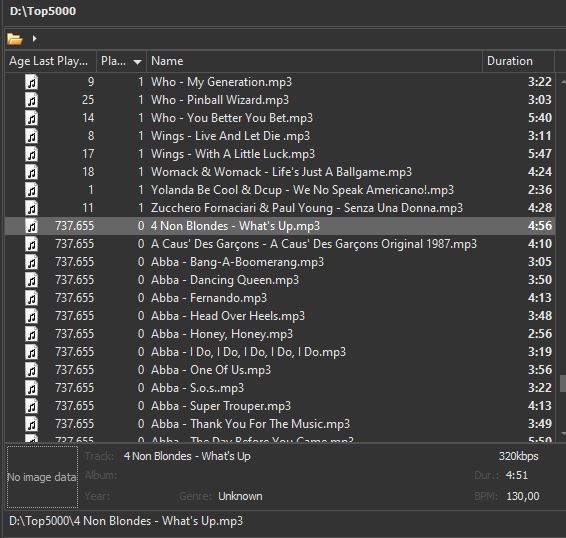This screenshot has height=538, width=566.
Task: Click duration 5:47 of With A Little Luck
Action: tap(540, 154)
